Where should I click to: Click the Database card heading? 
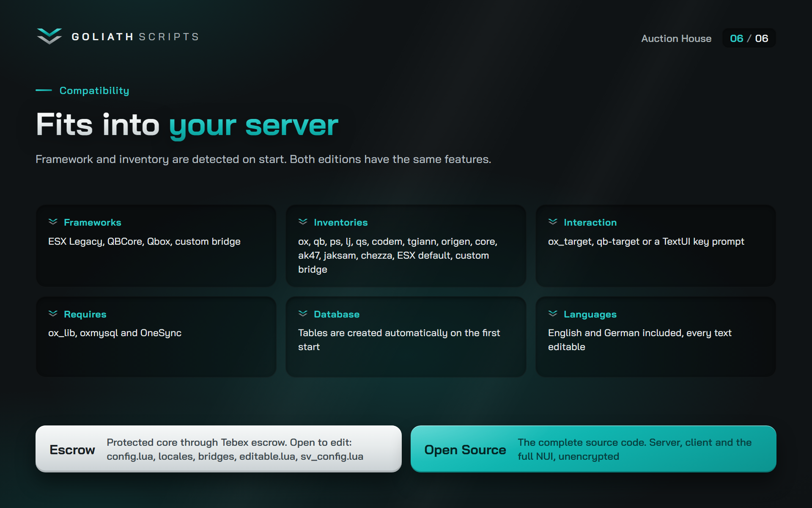click(337, 314)
